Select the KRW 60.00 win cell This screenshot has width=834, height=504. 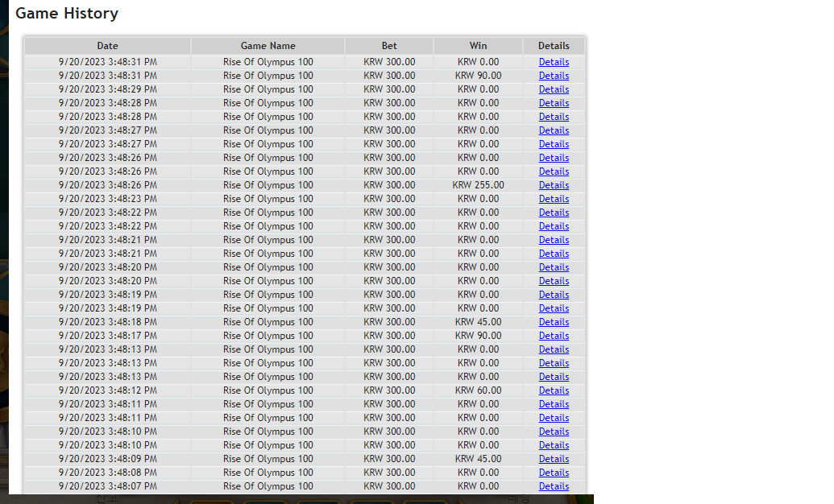[478, 390]
